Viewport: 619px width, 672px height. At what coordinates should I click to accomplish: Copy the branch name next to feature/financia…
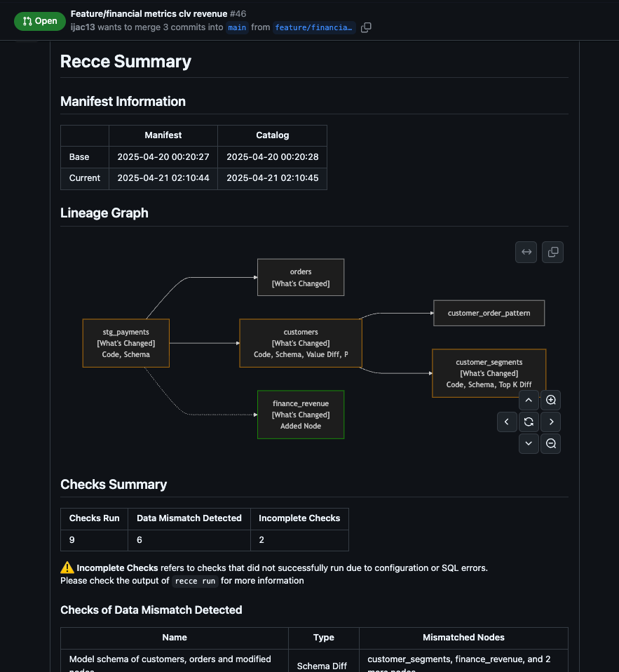coord(366,28)
